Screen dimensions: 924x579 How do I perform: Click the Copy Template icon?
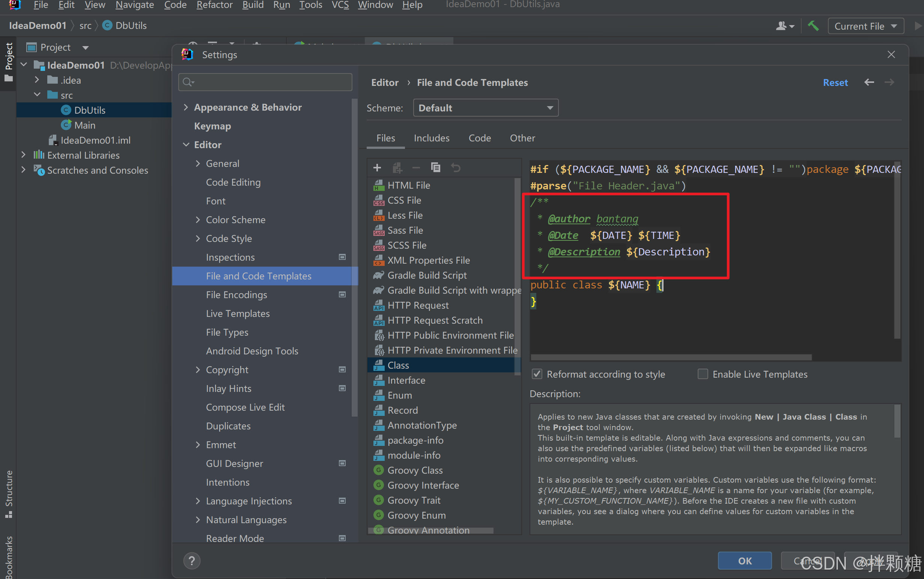tap(436, 168)
